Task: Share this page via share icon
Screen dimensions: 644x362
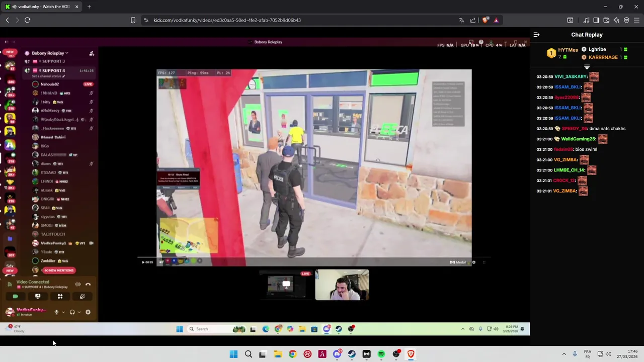Action: click(473, 20)
